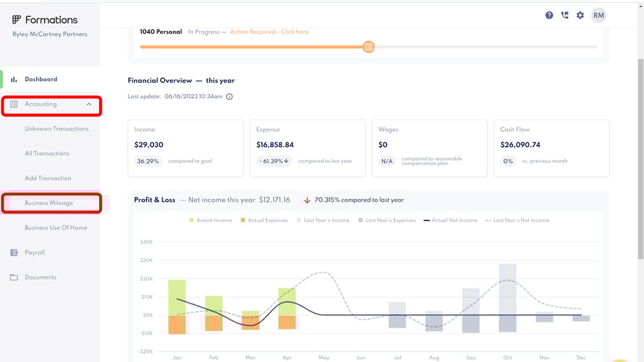Click the Documents folder icon
The width and height of the screenshot is (644, 362).
click(x=14, y=277)
